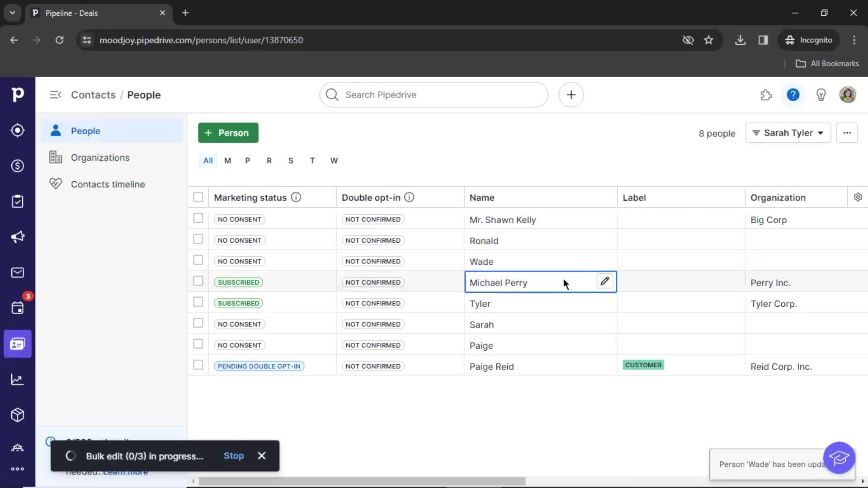The height and width of the screenshot is (488, 868).
Task: Dismiss the bulk edit notification
Action: pyautogui.click(x=262, y=455)
